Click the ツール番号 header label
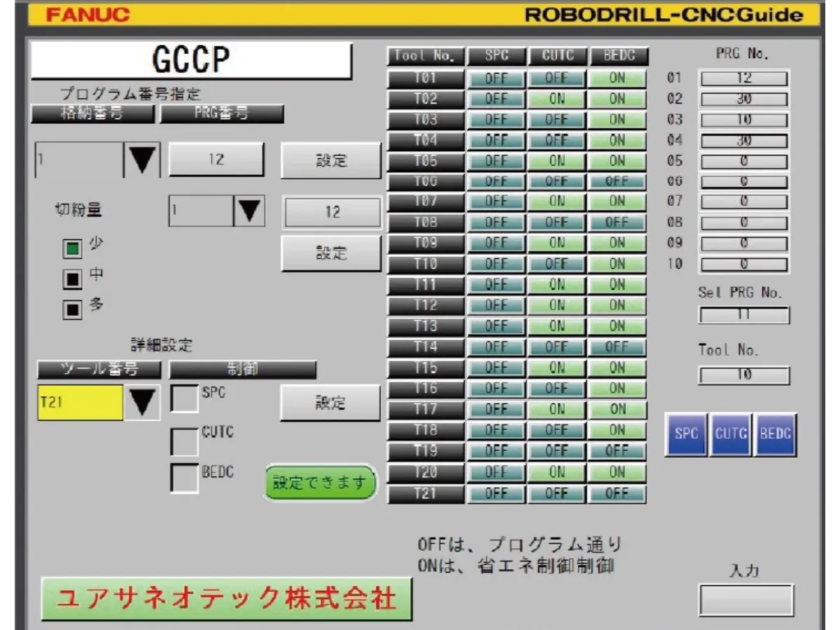The height and width of the screenshot is (630, 840). click(99, 369)
